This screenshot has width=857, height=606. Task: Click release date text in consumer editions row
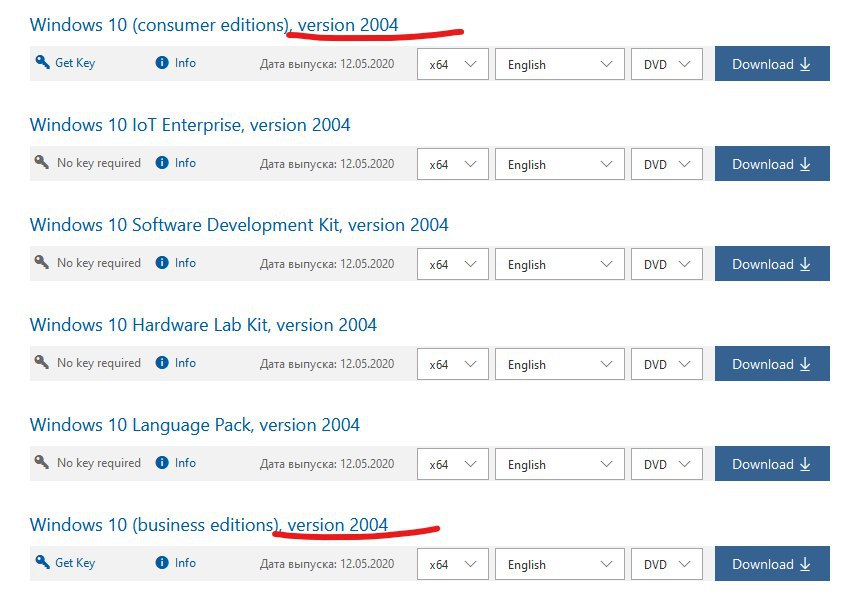click(x=327, y=64)
